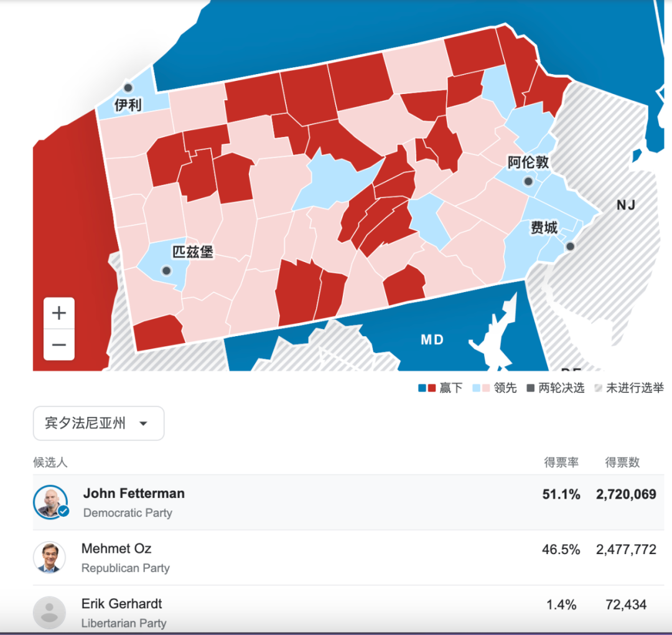
Task: Click the Allentown city dot marker
Action: [x=528, y=181]
